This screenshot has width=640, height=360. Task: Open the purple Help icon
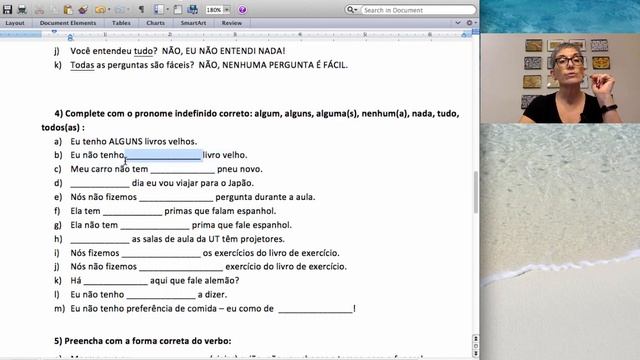point(242,10)
